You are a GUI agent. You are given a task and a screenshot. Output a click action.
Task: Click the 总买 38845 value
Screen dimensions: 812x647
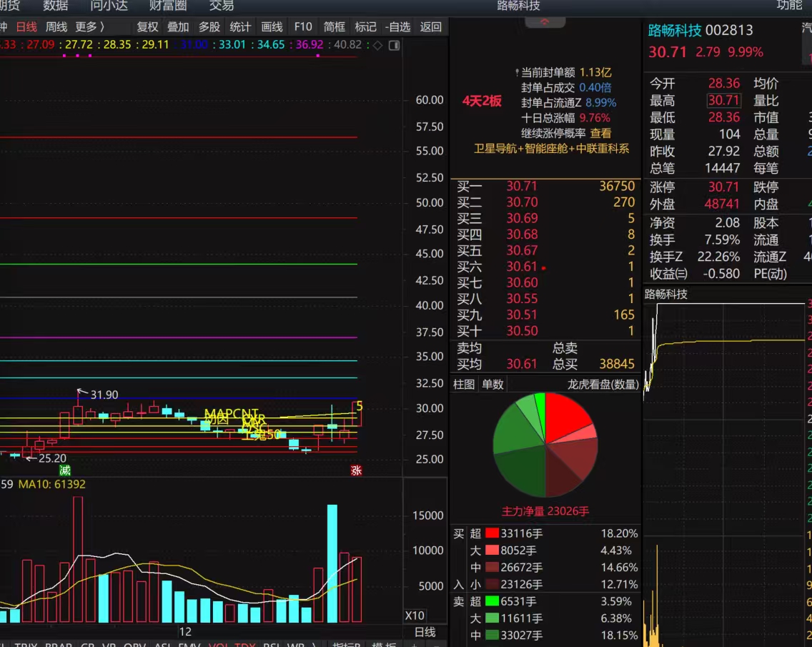click(616, 364)
